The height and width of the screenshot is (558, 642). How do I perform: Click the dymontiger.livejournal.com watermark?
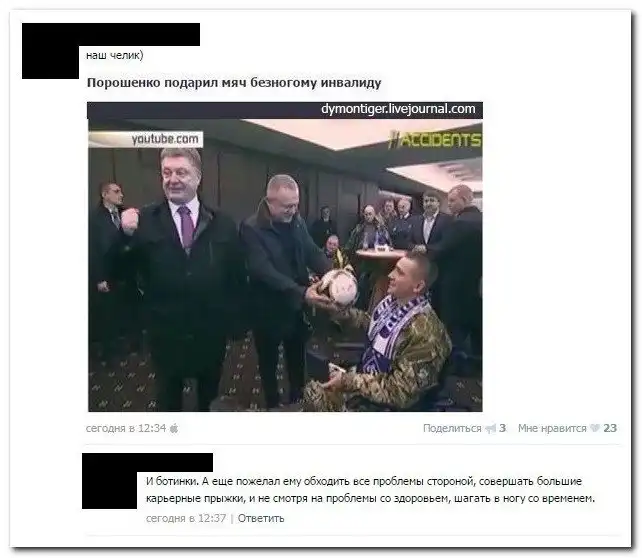(398, 109)
